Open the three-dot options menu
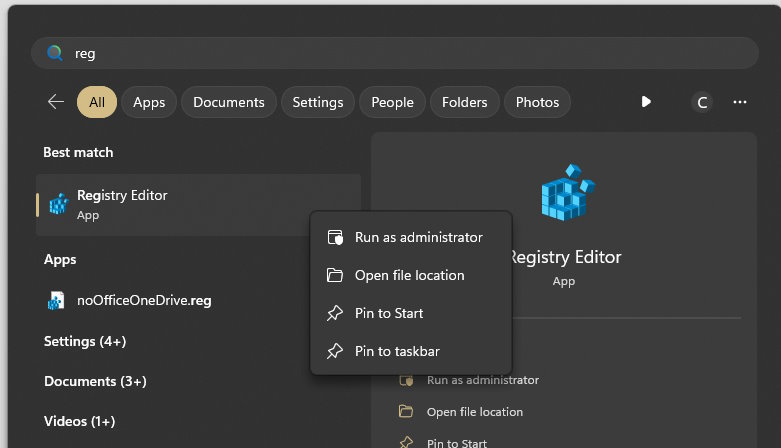The height and width of the screenshot is (448, 781). click(x=740, y=102)
